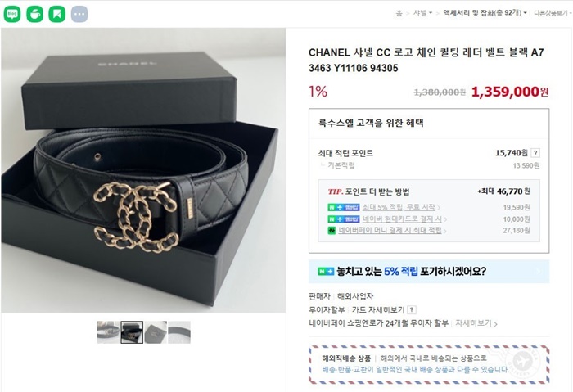573x392 pixels.
Task: Click the green Keep bookmark icon
Action: (x=57, y=14)
